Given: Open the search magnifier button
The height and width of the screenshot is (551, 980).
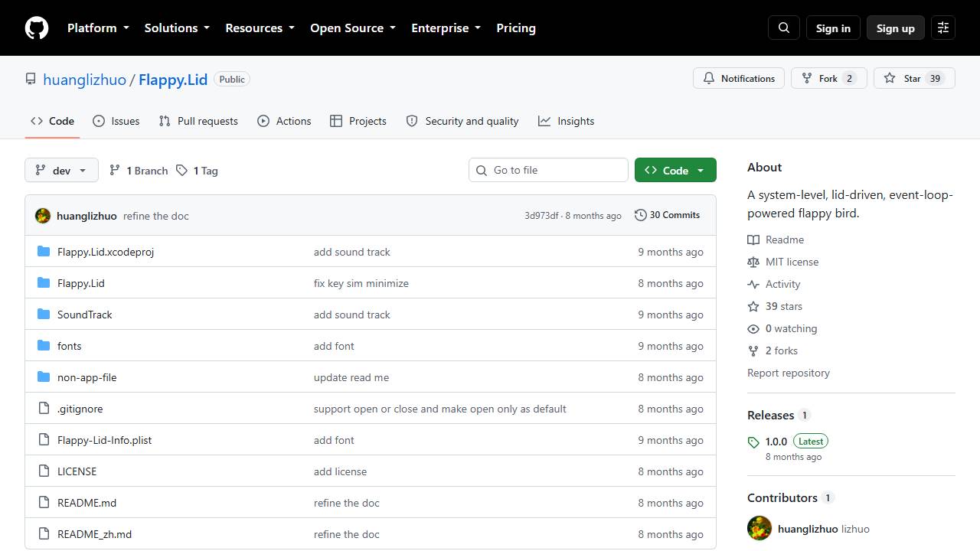Looking at the screenshot, I should [784, 28].
